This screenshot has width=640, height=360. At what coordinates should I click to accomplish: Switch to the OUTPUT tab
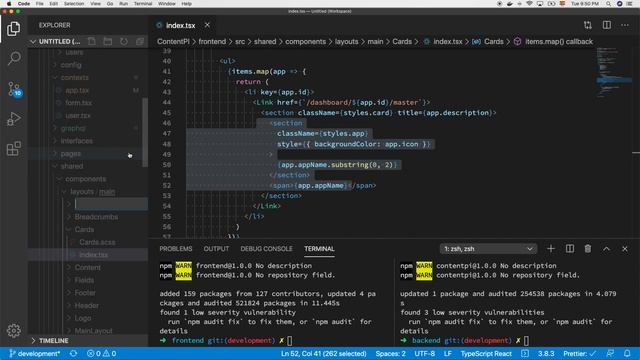216,249
